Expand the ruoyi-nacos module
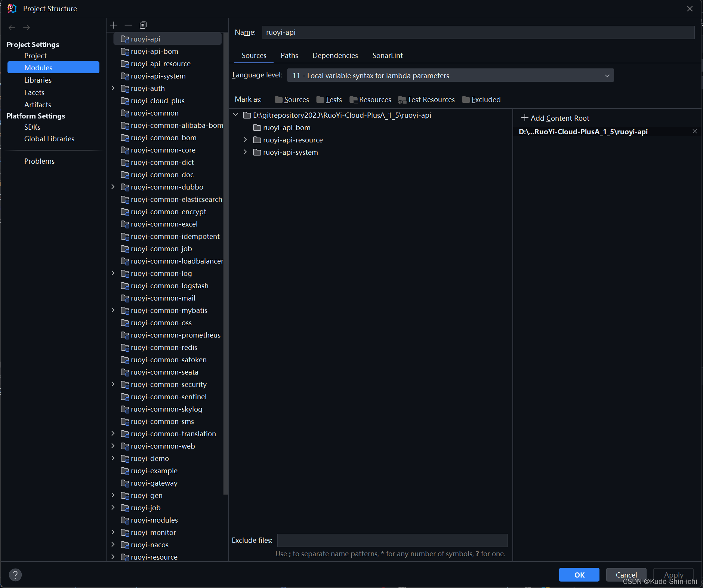 [113, 545]
